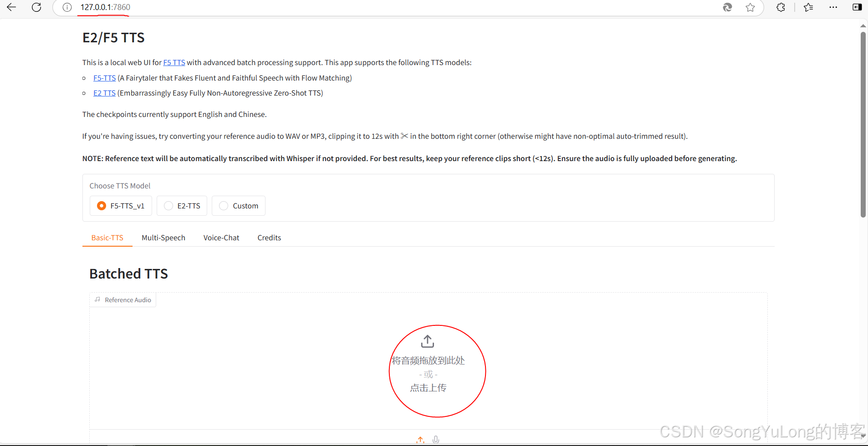Click the scrollbar up arrow
The width and height of the screenshot is (868, 446).
tap(863, 26)
